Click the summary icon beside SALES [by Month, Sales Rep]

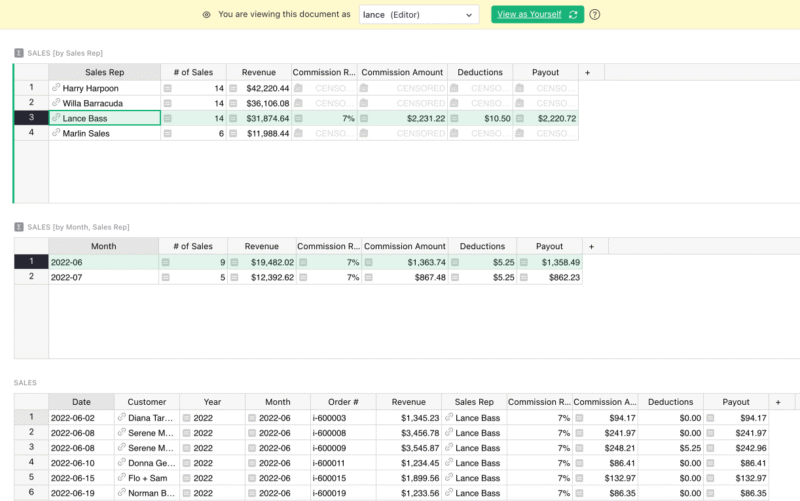tap(19, 227)
